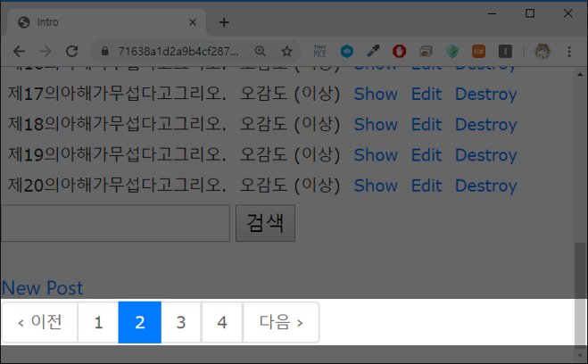Screen dimensions: 588x364
Task: Activate the eyedropper color picker extension
Action: point(373,52)
